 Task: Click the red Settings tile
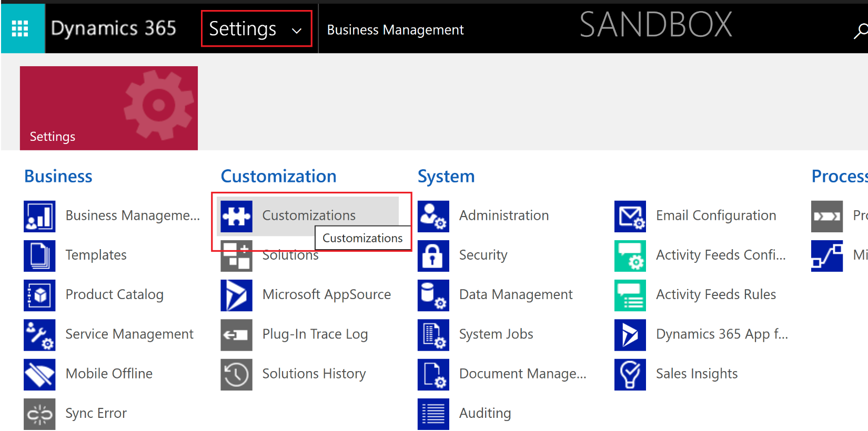(109, 108)
